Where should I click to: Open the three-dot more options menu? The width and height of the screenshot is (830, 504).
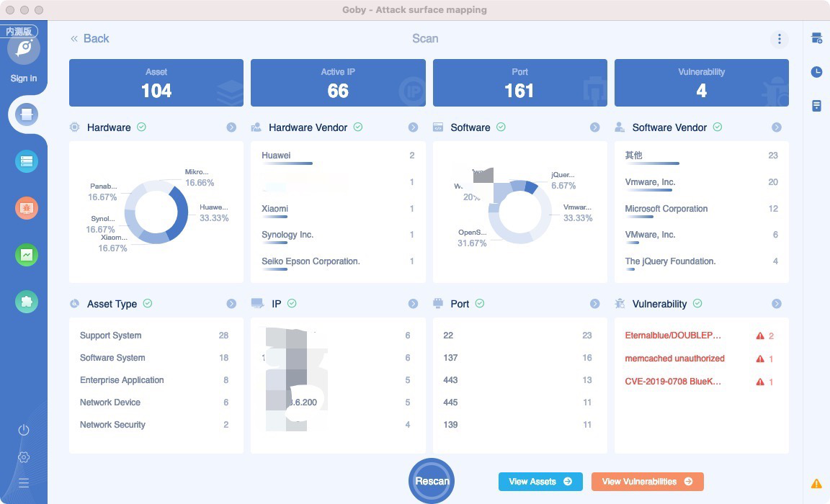(779, 39)
